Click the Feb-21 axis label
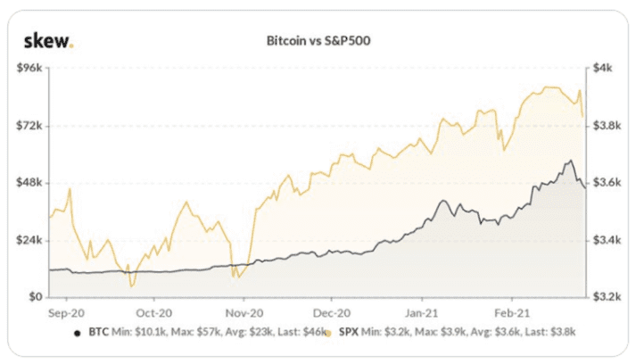The image size is (644, 364). (512, 313)
